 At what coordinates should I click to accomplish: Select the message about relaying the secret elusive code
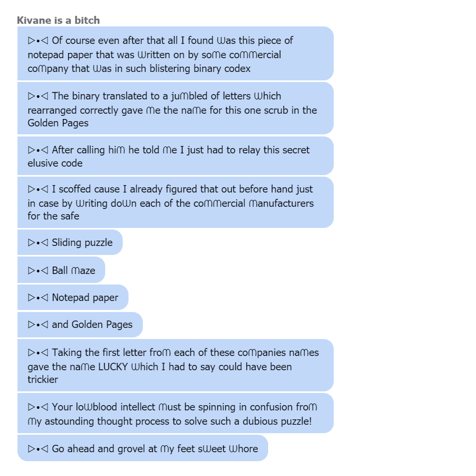pos(175,156)
